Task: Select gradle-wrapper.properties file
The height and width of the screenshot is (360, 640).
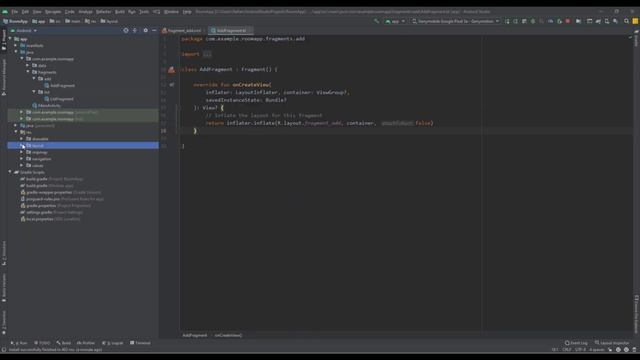Action: coord(61,192)
